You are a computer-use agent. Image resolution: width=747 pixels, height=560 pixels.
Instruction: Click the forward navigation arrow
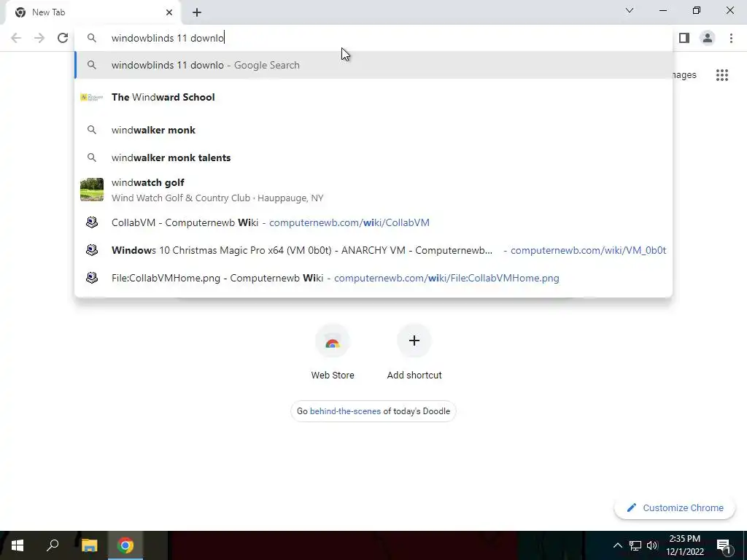[39, 38]
